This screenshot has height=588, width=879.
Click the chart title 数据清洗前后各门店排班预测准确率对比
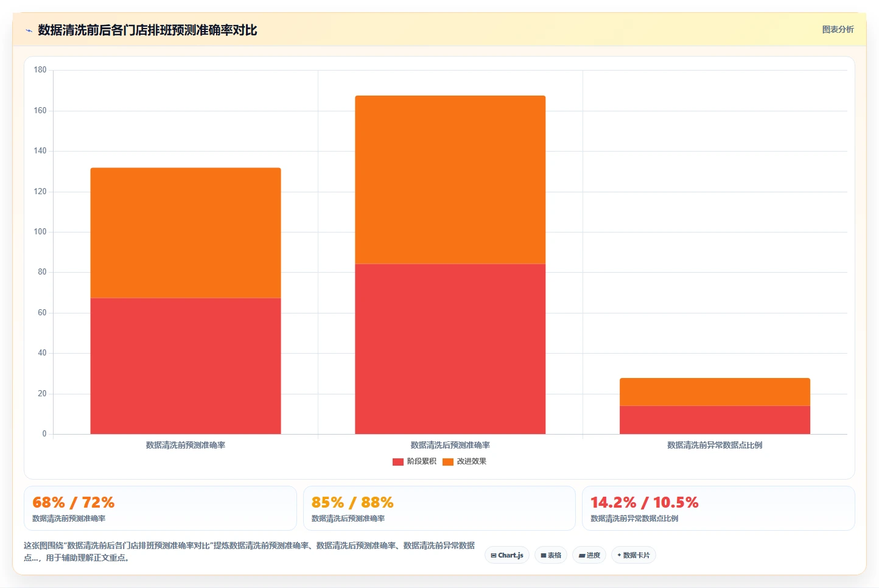click(147, 30)
